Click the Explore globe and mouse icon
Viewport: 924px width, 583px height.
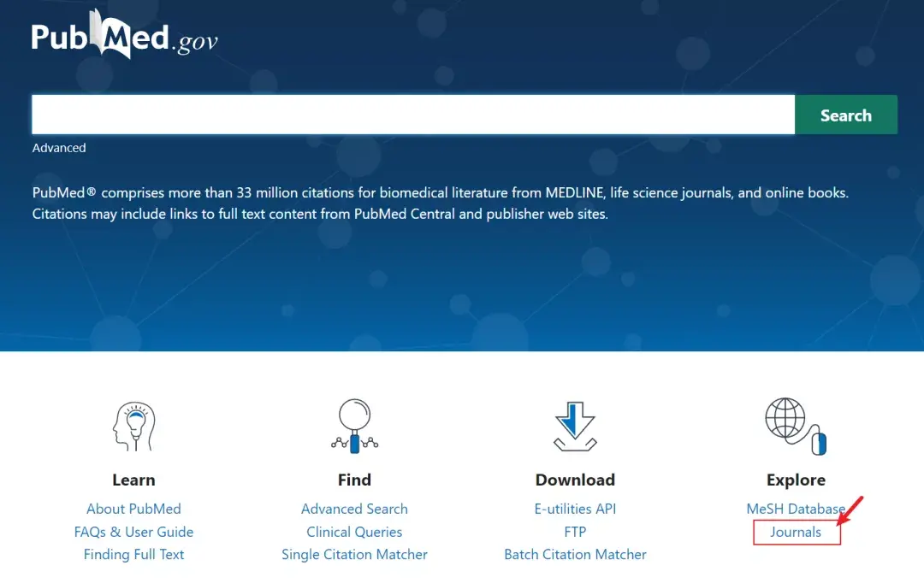click(x=796, y=427)
